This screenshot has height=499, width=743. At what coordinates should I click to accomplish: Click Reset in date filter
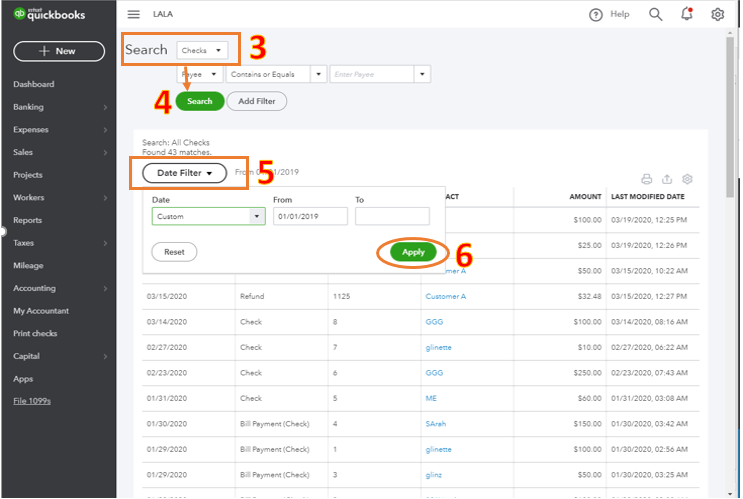174,252
